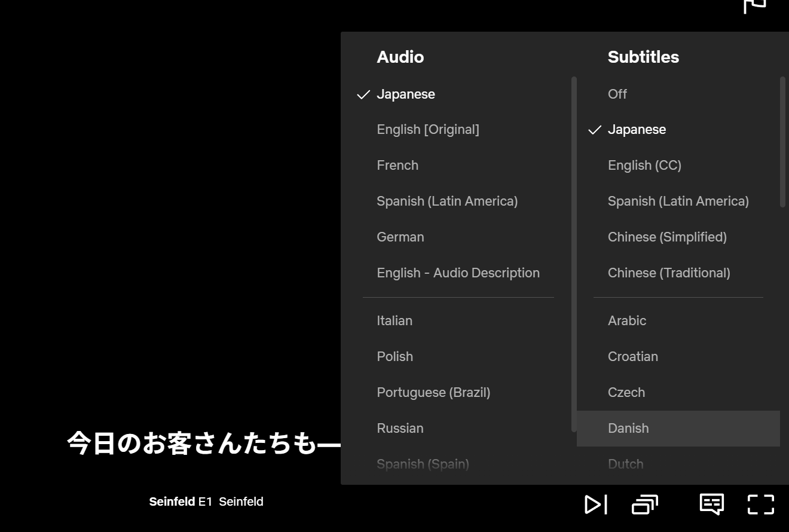Open the episodes list icon
Screen dimensions: 789x532
pos(645,505)
